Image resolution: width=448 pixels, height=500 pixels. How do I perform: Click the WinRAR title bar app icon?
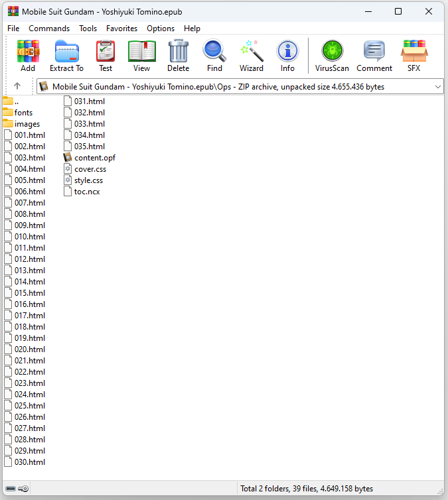pyautogui.click(x=13, y=11)
